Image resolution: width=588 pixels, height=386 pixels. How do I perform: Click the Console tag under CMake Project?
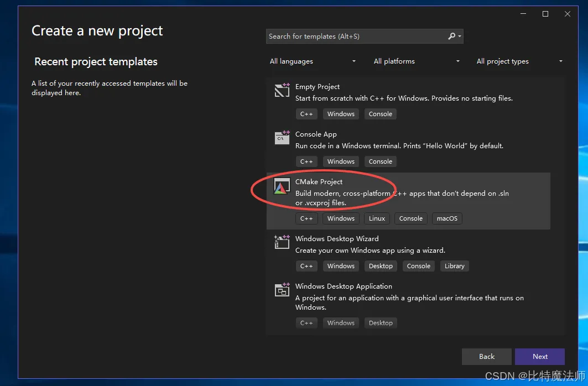410,218
